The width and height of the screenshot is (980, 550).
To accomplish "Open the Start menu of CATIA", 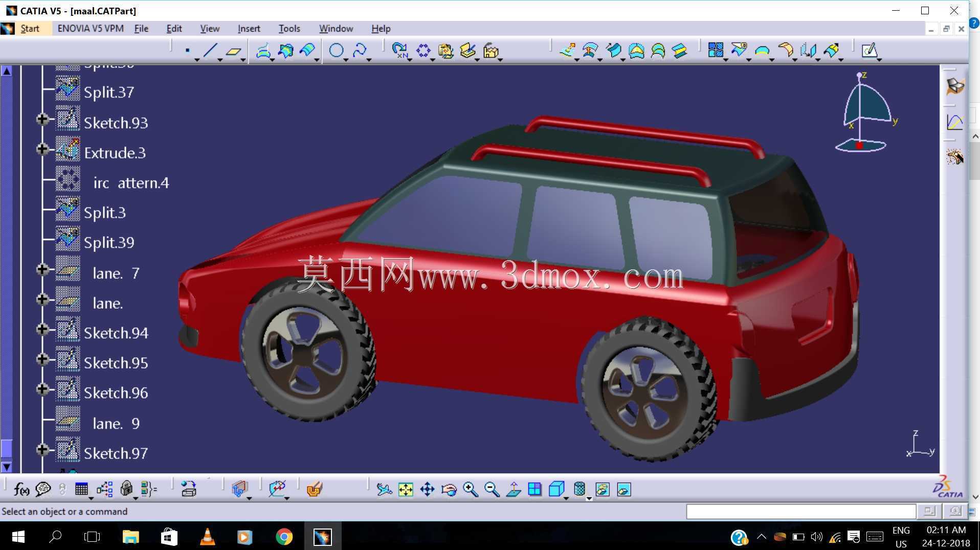I will pyautogui.click(x=30, y=29).
